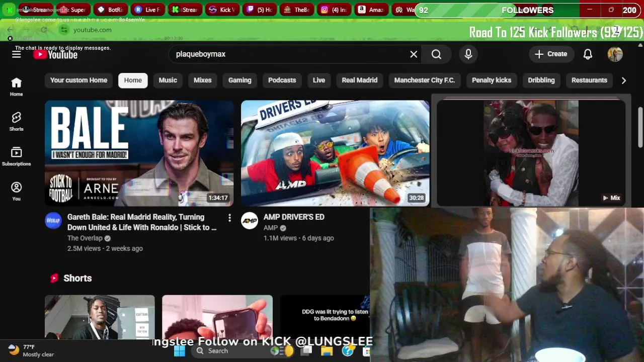Open Subscriptions in the left sidebar

coord(16,156)
